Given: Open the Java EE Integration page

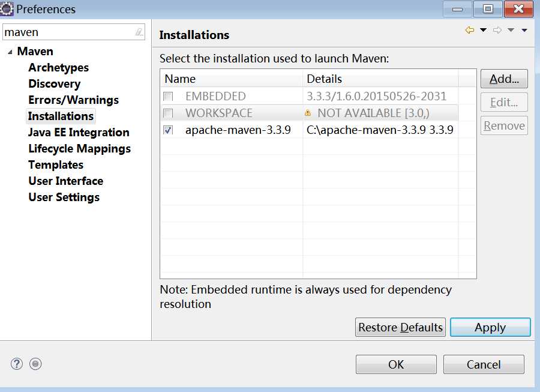Looking at the screenshot, I should 79,132.
